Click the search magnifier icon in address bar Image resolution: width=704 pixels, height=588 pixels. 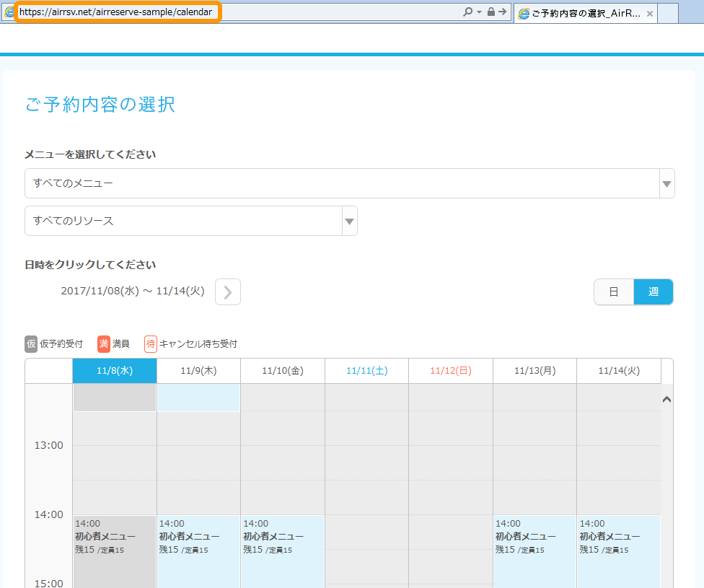pyautogui.click(x=467, y=12)
